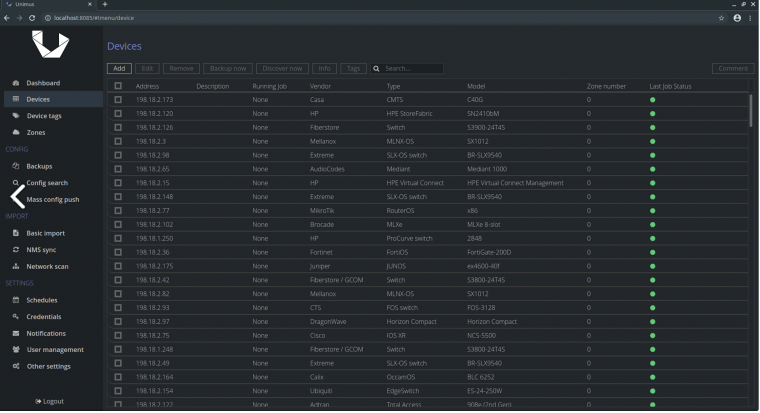Viewport: 760px width, 413px height.
Task: Click the browser reload icon
Action: coord(32,18)
